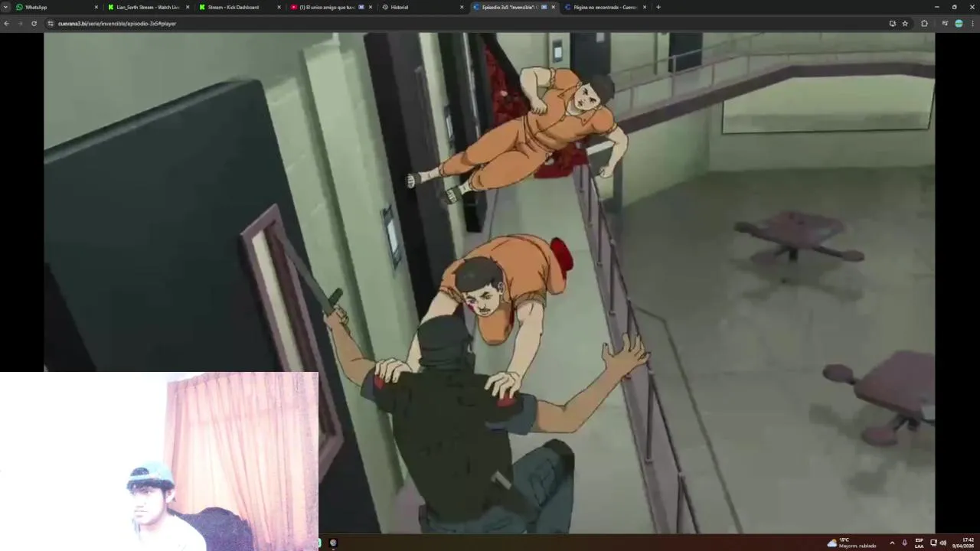Close the Página no encontrada tab
This screenshot has width=980, height=551.
tap(645, 7)
